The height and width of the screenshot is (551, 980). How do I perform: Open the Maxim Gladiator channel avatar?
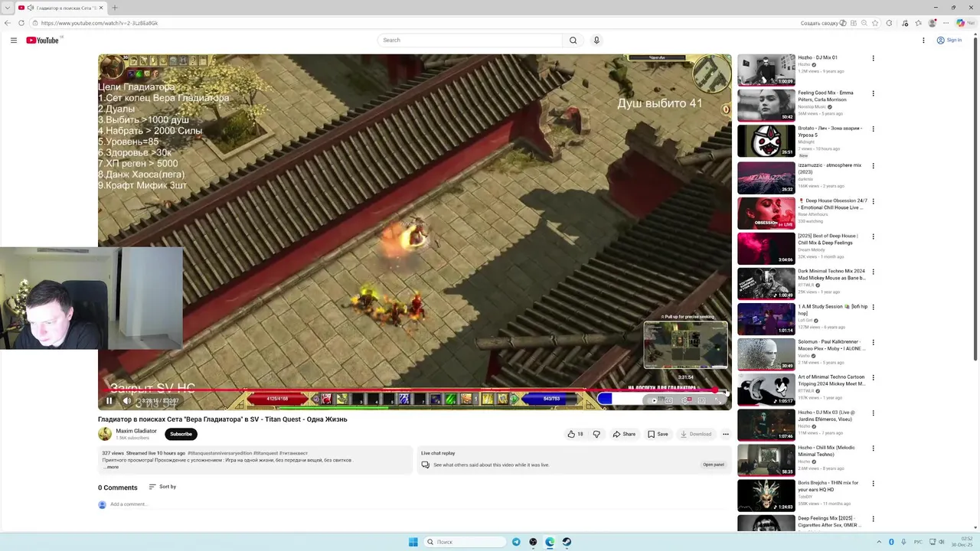coord(105,434)
